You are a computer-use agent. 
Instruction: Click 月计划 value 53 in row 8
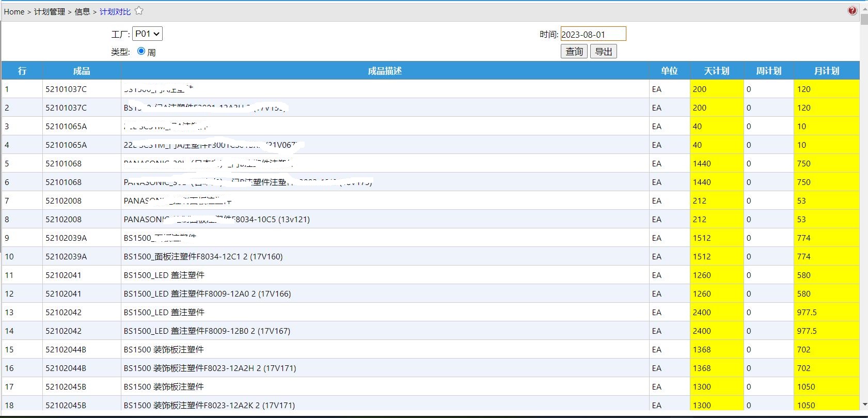coord(801,219)
